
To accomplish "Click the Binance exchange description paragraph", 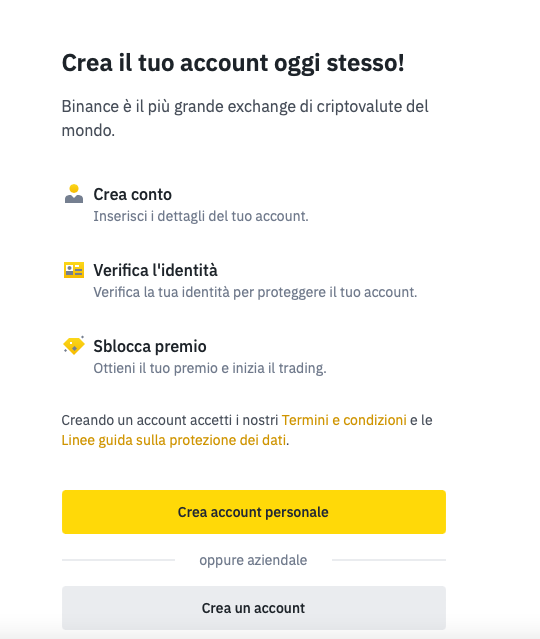I will [x=245, y=118].
